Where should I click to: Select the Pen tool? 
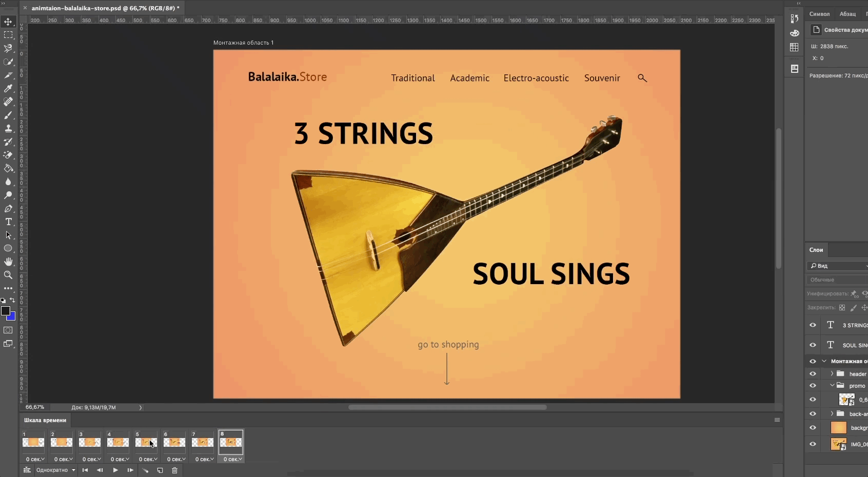pyautogui.click(x=8, y=208)
